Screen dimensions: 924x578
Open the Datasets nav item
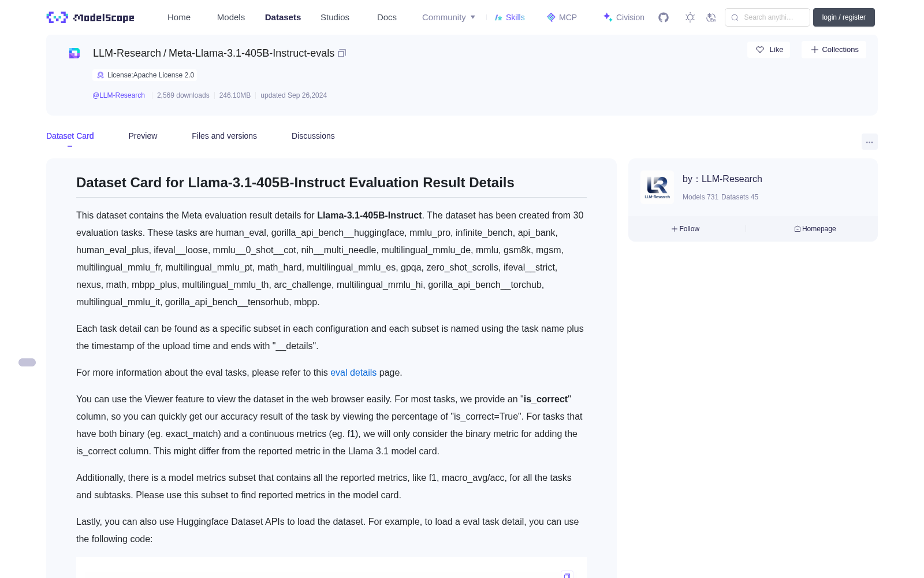[x=283, y=17]
